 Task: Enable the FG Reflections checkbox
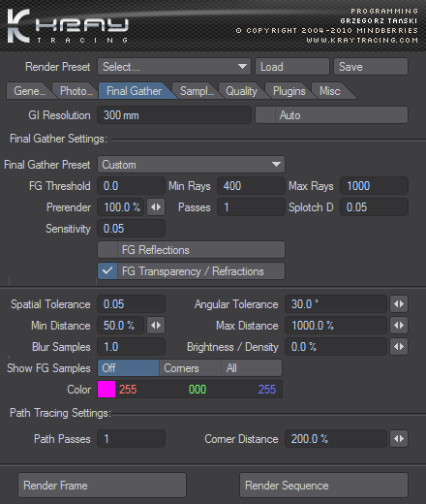pos(107,250)
